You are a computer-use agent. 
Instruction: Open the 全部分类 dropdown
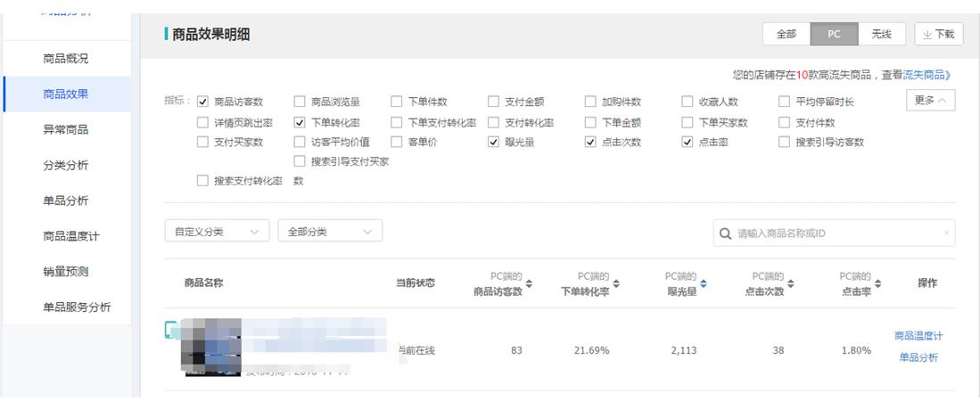pos(330,232)
